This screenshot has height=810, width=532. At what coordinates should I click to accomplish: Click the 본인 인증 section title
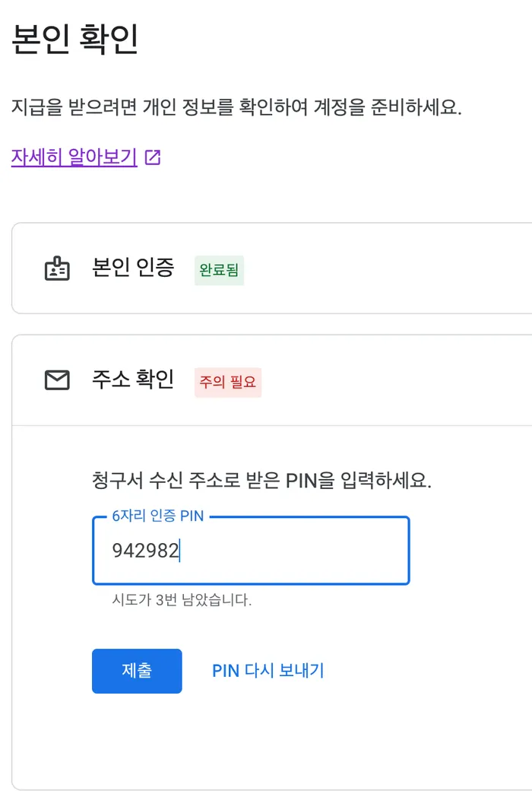pyautogui.click(x=133, y=268)
